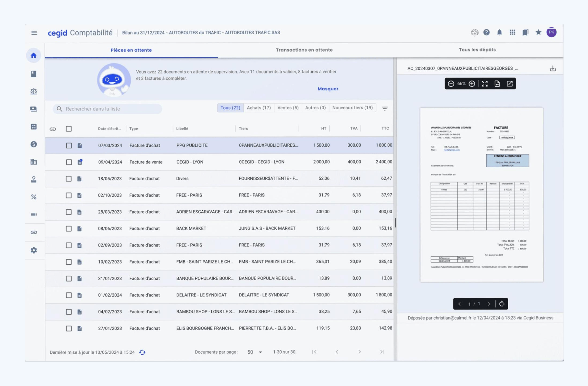Check the FREE - PARIS 02/10/2023 checkbox

pyautogui.click(x=69, y=195)
